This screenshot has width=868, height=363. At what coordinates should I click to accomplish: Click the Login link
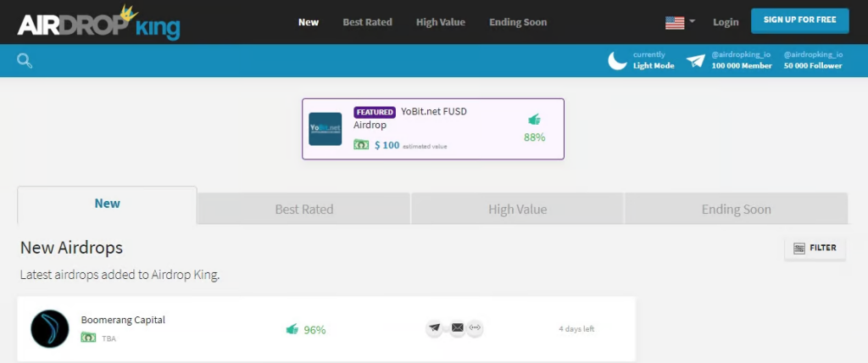(726, 22)
